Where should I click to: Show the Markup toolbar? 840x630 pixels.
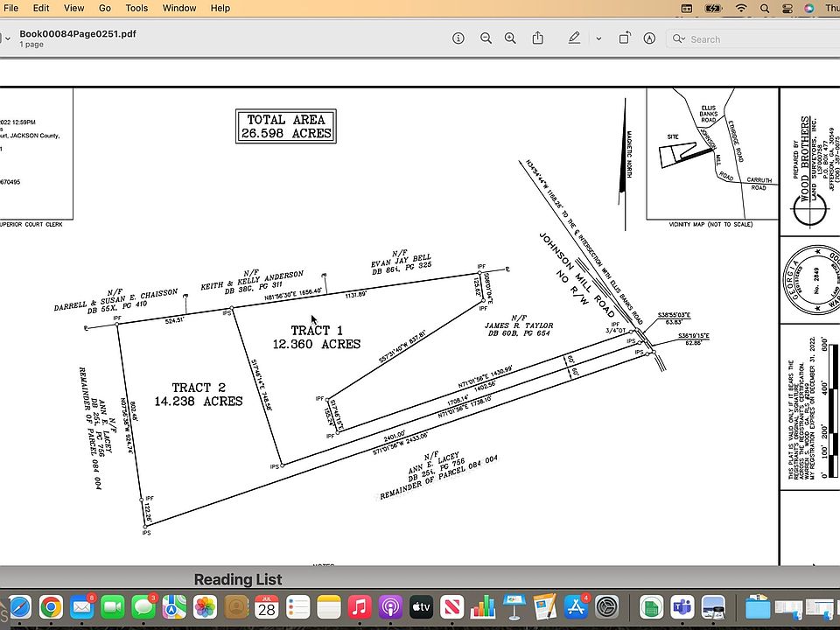click(x=649, y=38)
